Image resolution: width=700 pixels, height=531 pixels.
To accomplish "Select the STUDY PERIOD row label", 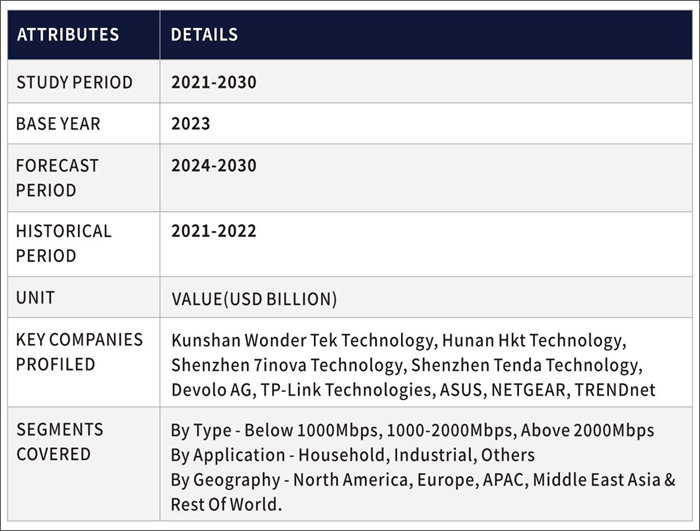I will [75, 83].
